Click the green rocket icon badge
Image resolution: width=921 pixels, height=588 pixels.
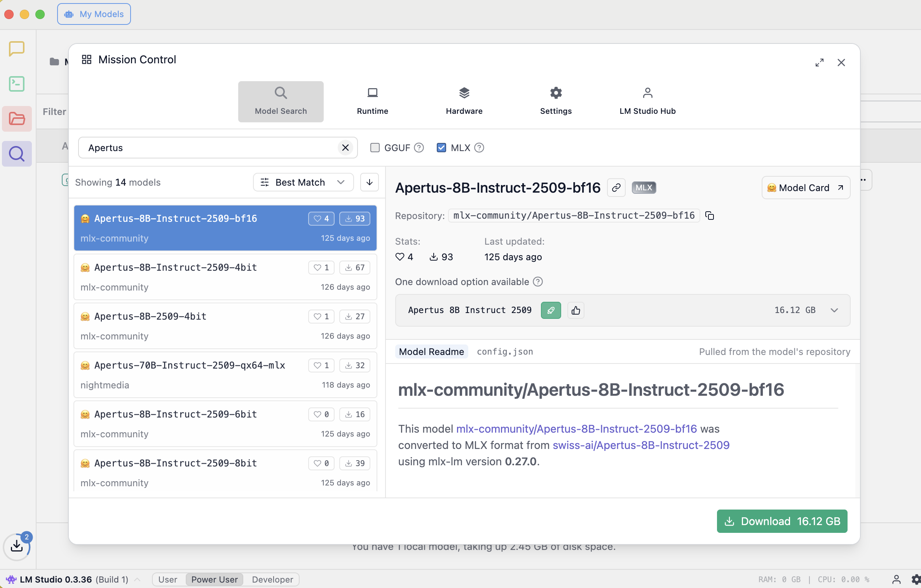click(x=551, y=310)
